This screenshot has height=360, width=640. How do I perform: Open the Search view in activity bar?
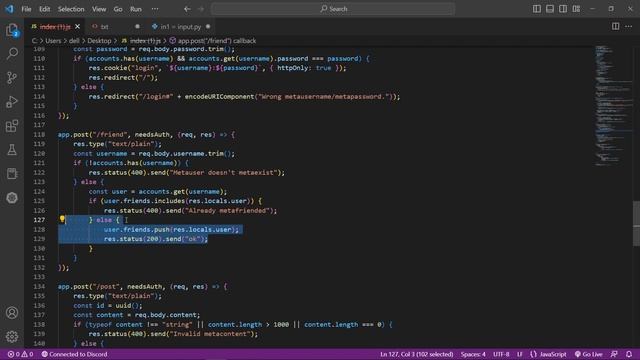12,53
